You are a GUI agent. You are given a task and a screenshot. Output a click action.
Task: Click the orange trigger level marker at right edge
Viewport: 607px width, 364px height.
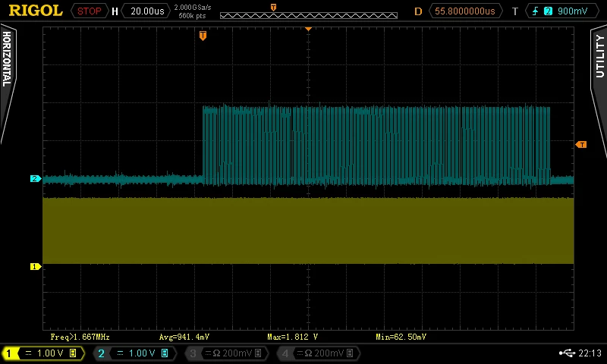[581, 145]
